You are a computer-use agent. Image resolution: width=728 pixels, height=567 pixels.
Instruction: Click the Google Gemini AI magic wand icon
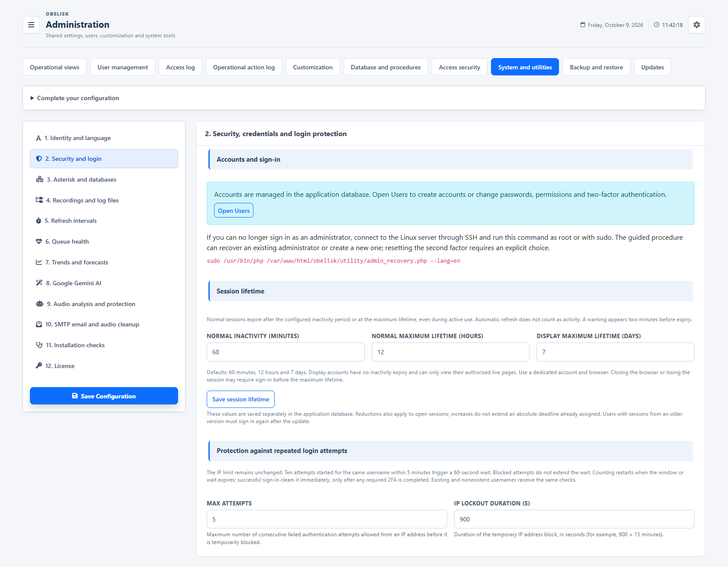(x=39, y=283)
